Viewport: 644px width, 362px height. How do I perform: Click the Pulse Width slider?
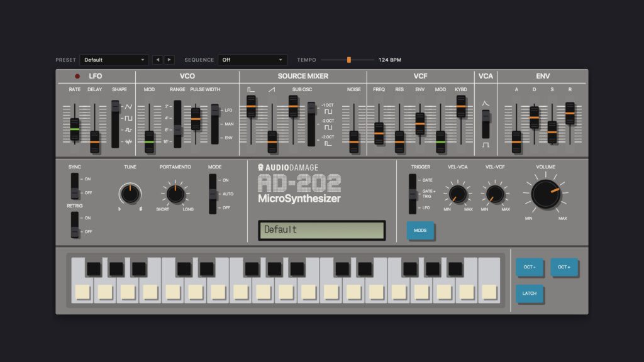pos(196,119)
